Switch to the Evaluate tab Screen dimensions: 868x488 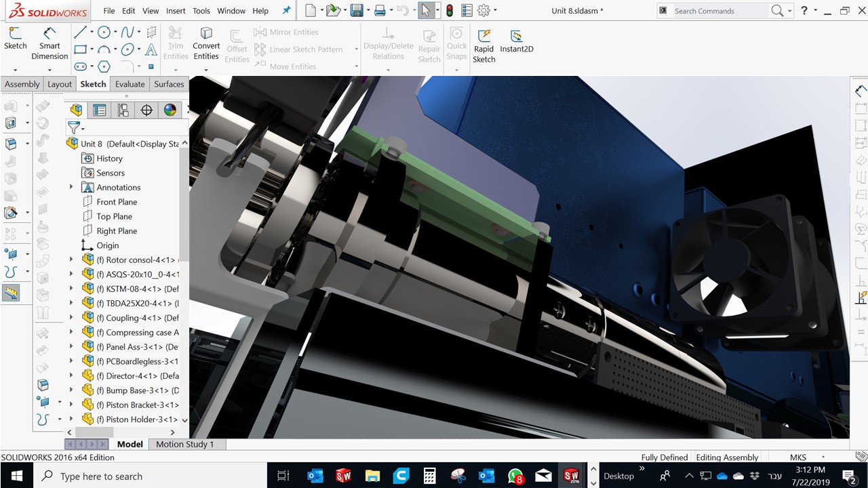pyautogui.click(x=130, y=84)
